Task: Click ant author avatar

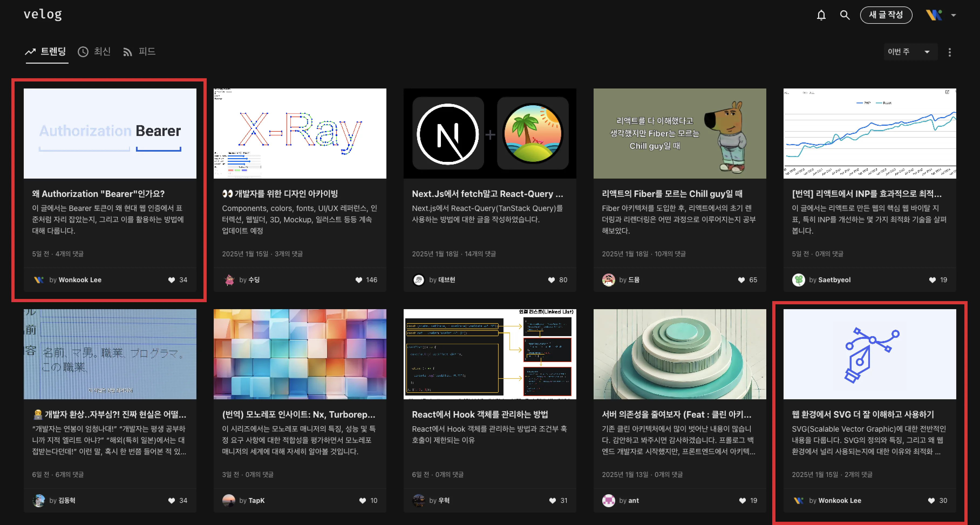Action: coord(608,501)
